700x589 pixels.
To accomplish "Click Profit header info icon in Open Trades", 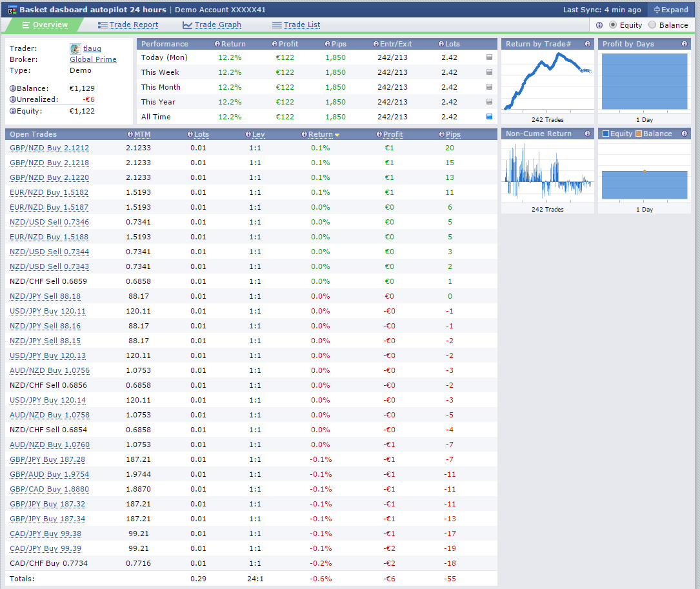I will coord(379,134).
